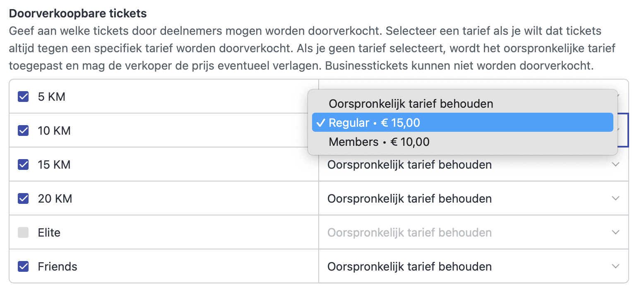
Task: Pick the Members • € 10,00 option
Action: [x=379, y=142]
